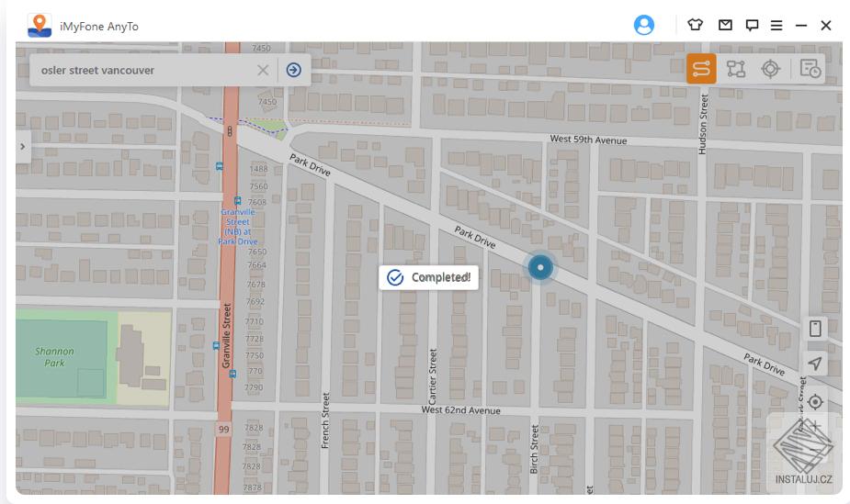Recenter map with the locate target icon
The image size is (850, 504).
tap(815, 402)
